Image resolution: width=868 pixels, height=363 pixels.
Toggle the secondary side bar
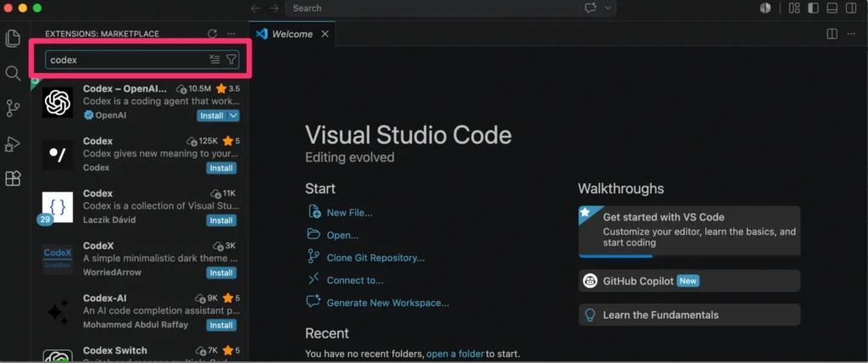851,8
